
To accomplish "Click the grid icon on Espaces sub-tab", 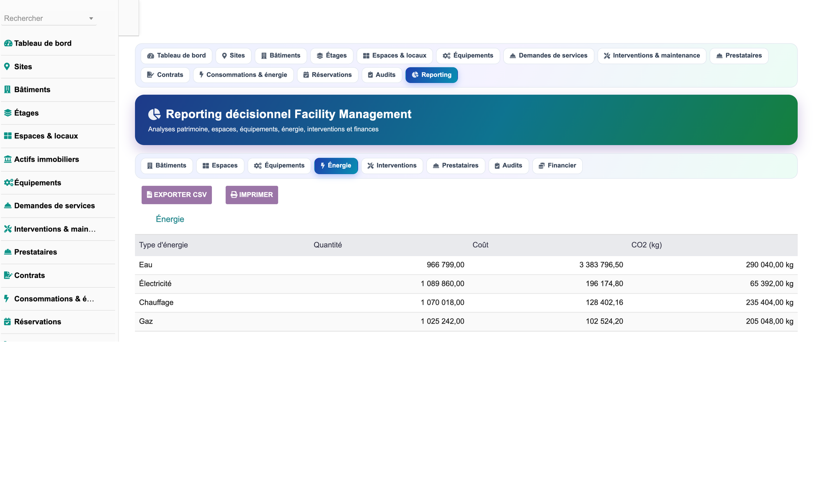I will 206,166.
